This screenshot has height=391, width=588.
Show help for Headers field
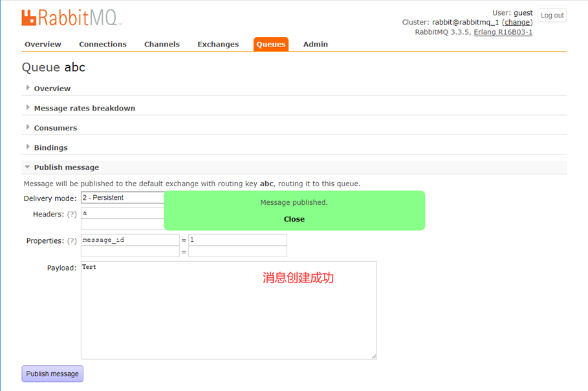[72, 214]
